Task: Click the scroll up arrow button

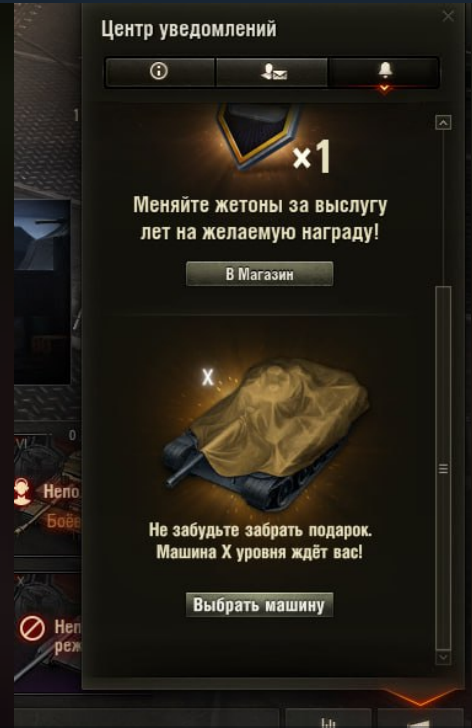Action: (443, 123)
